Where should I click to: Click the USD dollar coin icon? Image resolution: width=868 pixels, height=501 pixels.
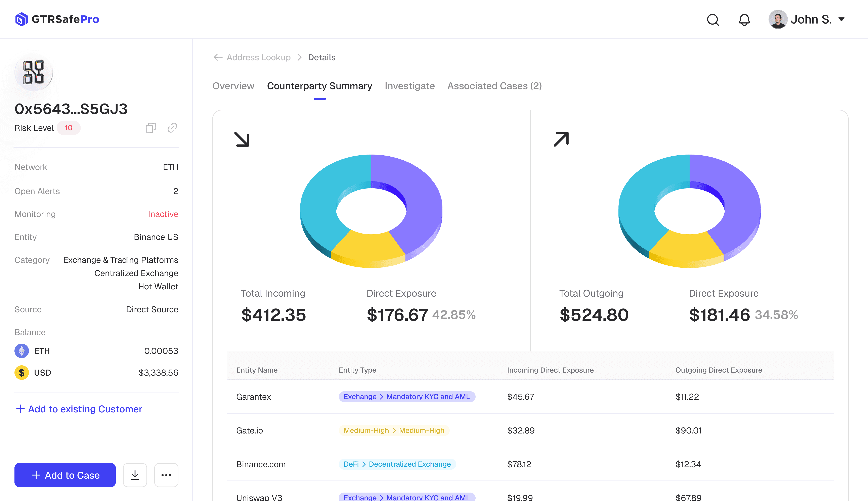point(22,373)
